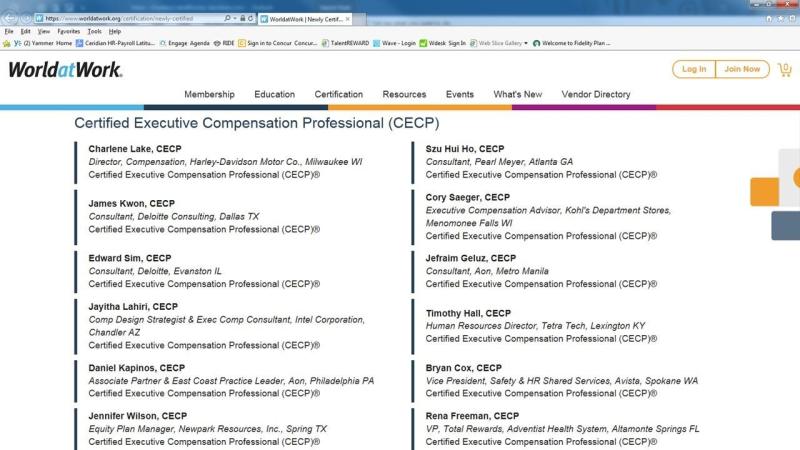The image size is (800, 450).
Task: Click the security lock icon in address bar
Action: pos(243,18)
